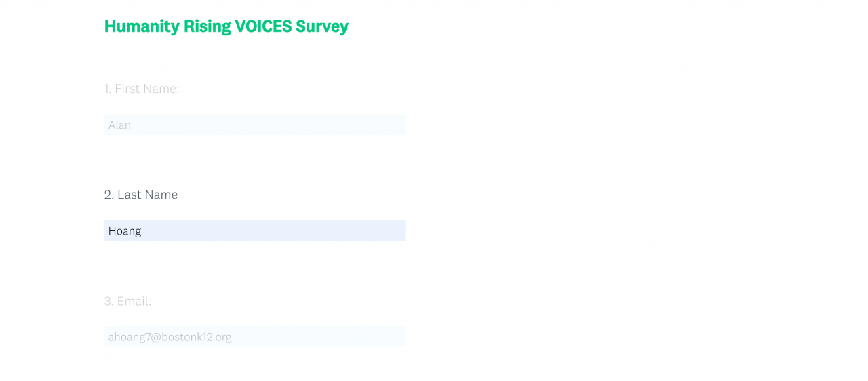Screen dimensions: 868x381
Task: Click the empty right end of Last Name field
Action: [380, 230]
